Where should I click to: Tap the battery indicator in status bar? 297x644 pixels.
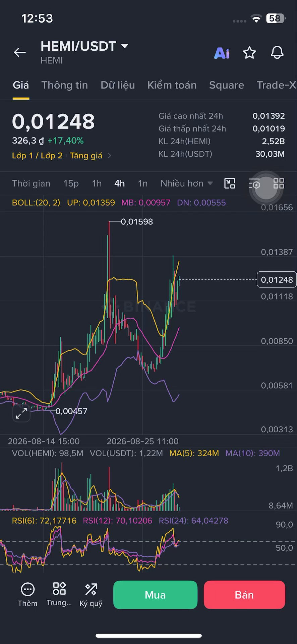(276, 18)
